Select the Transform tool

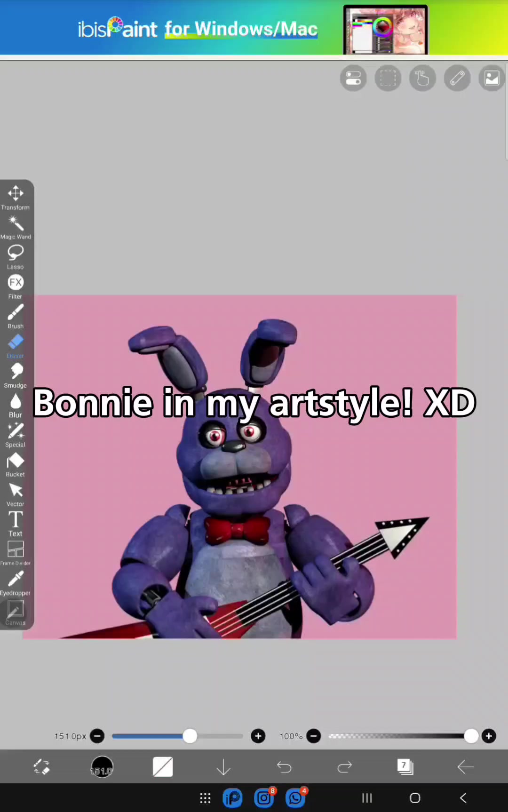point(16,198)
